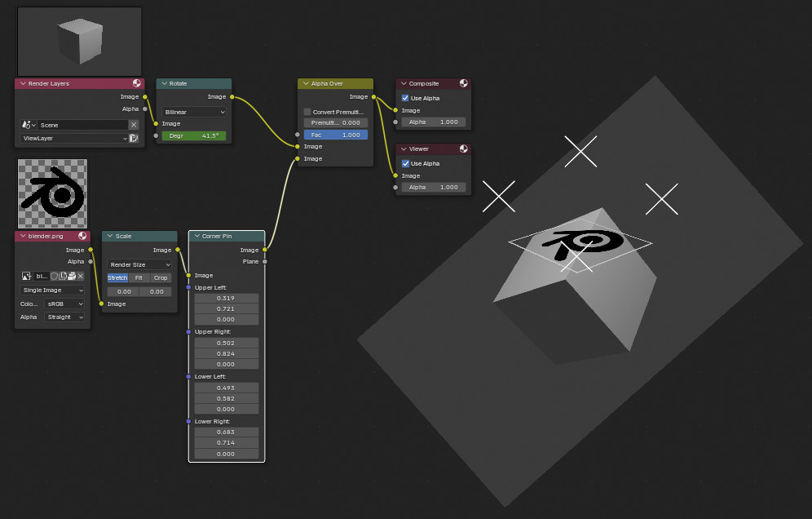Click Rotate node Image output socket
The height and width of the screenshot is (519, 812).
tap(232, 97)
